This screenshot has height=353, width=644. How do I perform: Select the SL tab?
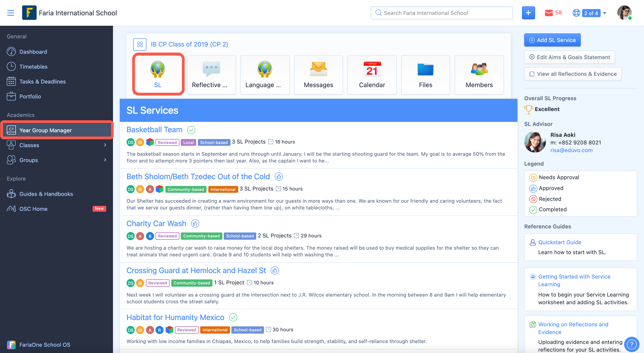click(x=158, y=74)
